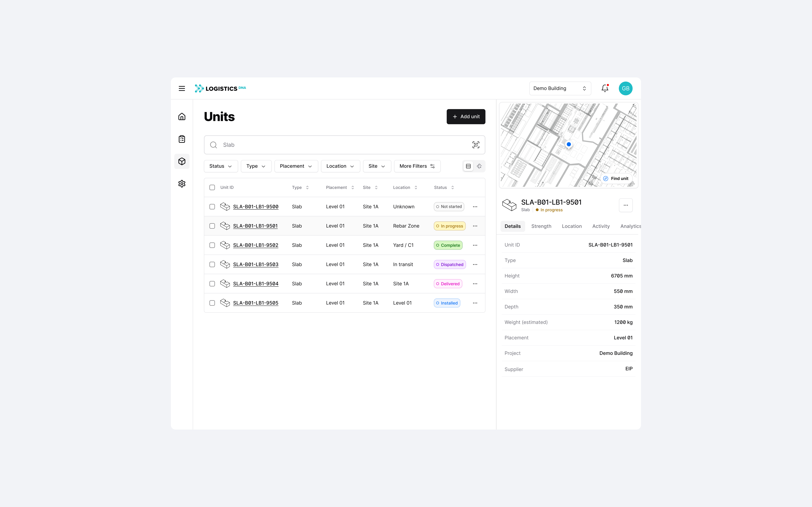This screenshot has height=507, width=812.
Task: Open the Units cube sidebar icon
Action: [x=182, y=161]
